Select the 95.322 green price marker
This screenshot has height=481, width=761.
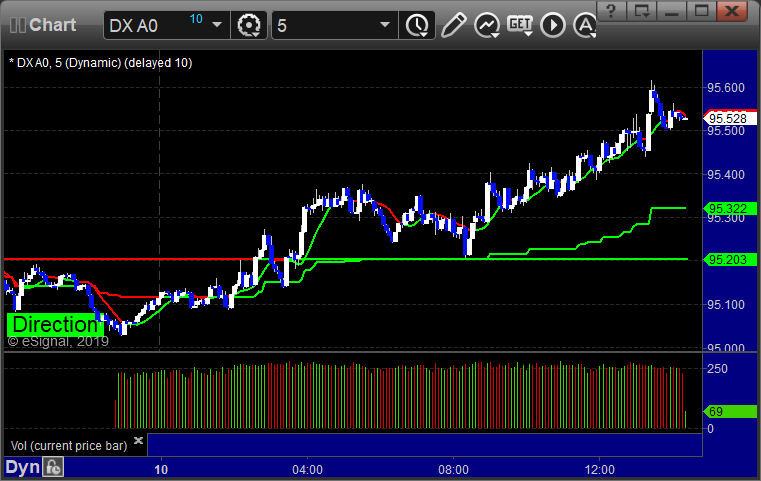730,209
